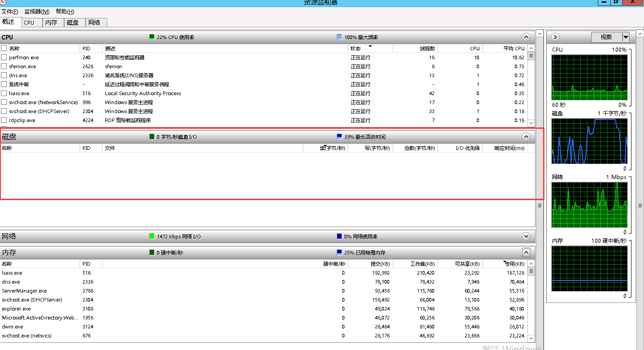Sort disk list by 写(字节/秒) column

click(370, 148)
